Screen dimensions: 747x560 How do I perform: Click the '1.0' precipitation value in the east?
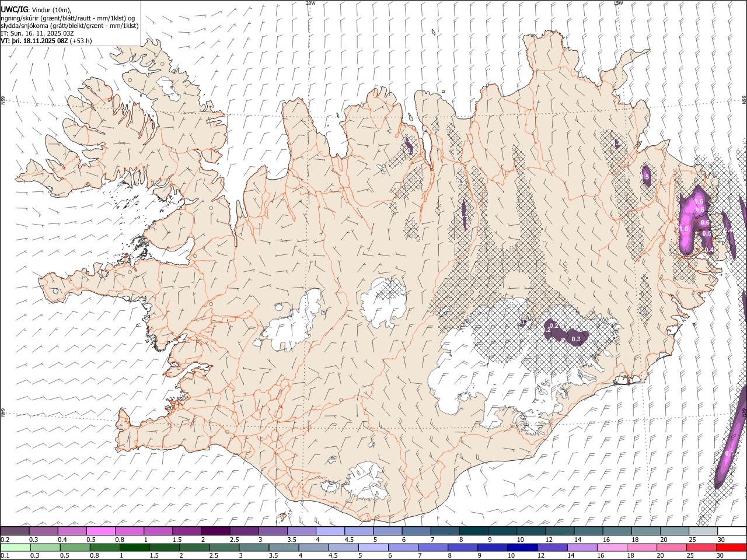(684, 229)
